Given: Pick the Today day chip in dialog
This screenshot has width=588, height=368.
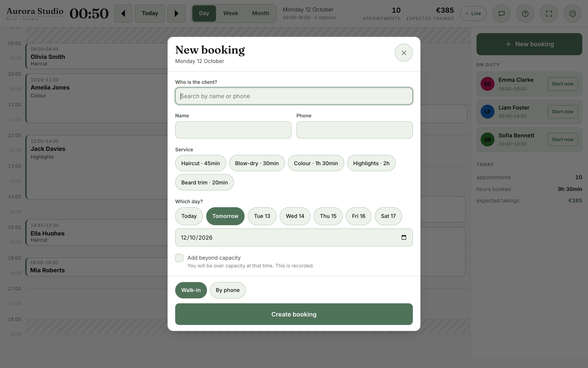Looking at the screenshot, I should [189, 216].
